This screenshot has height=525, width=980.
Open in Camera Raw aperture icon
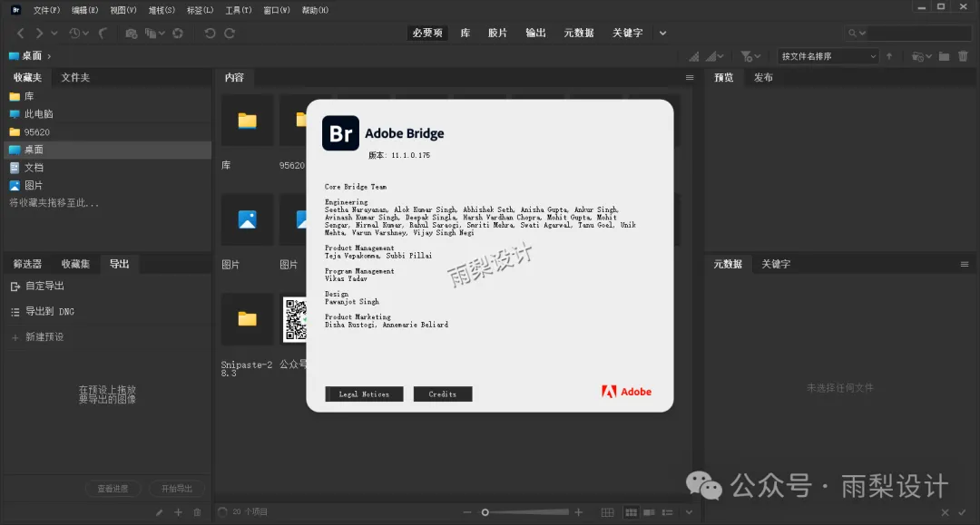178,33
